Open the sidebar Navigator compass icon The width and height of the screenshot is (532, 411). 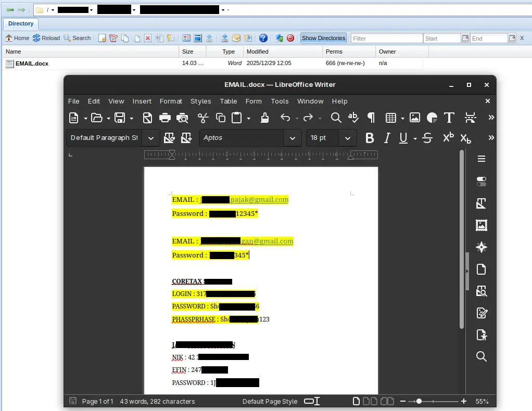[x=482, y=247]
